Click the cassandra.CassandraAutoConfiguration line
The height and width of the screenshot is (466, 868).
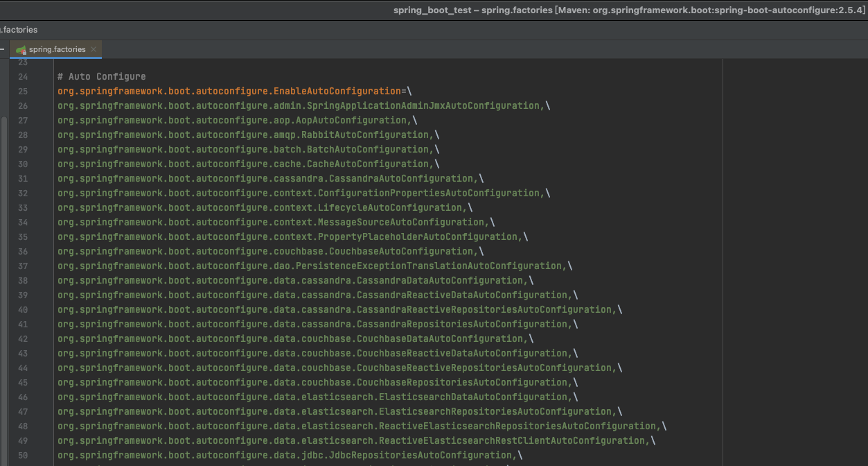pyautogui.click(x=271, y=178)
